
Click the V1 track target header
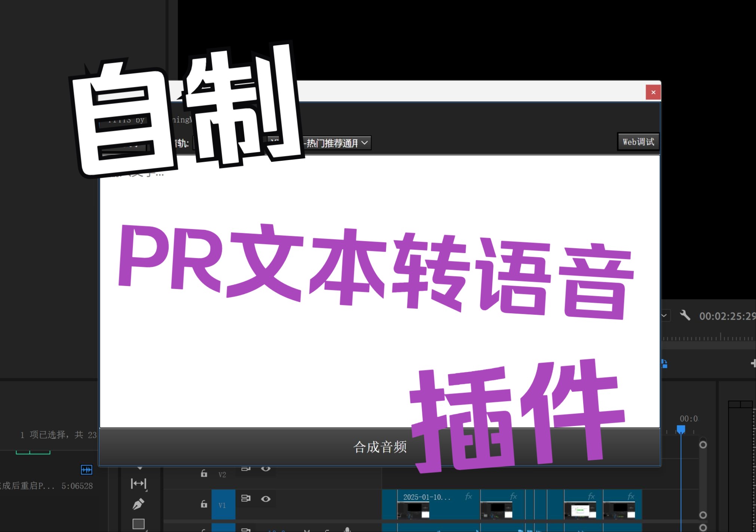click(x=223, y=505)
